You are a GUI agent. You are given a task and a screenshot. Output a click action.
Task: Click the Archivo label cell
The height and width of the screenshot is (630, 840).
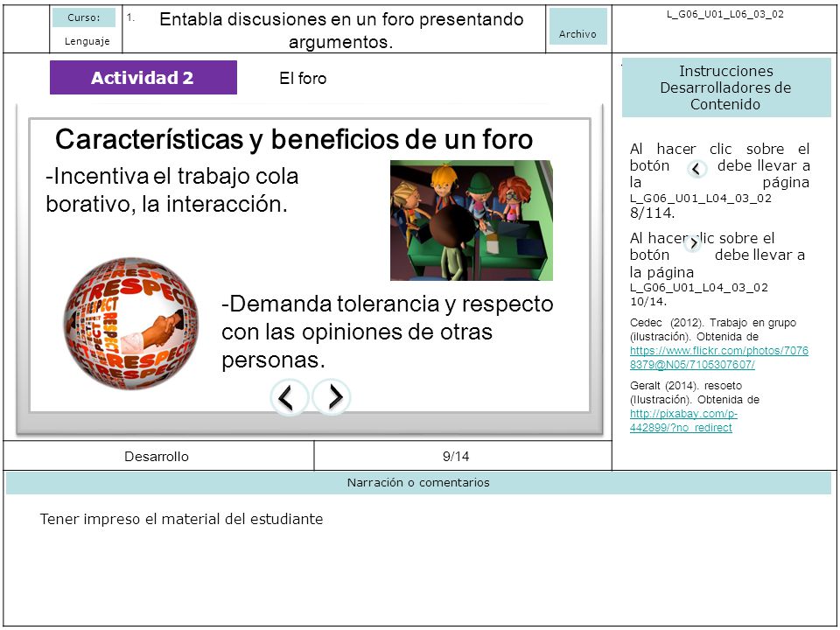(x=578, y=26)
